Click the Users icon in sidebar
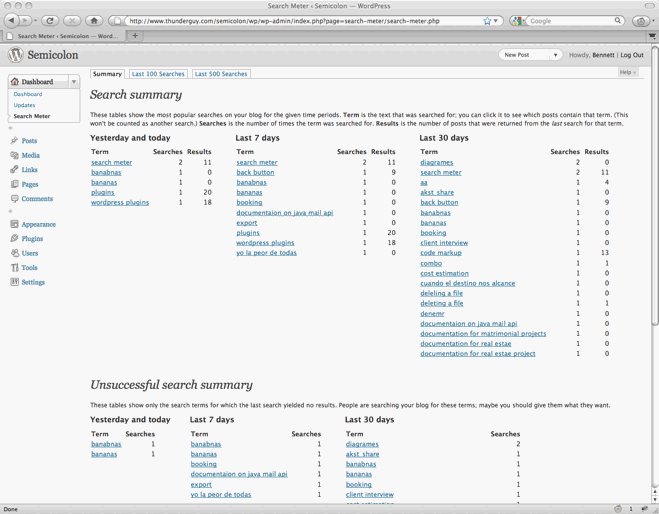 tap(14, 253)
